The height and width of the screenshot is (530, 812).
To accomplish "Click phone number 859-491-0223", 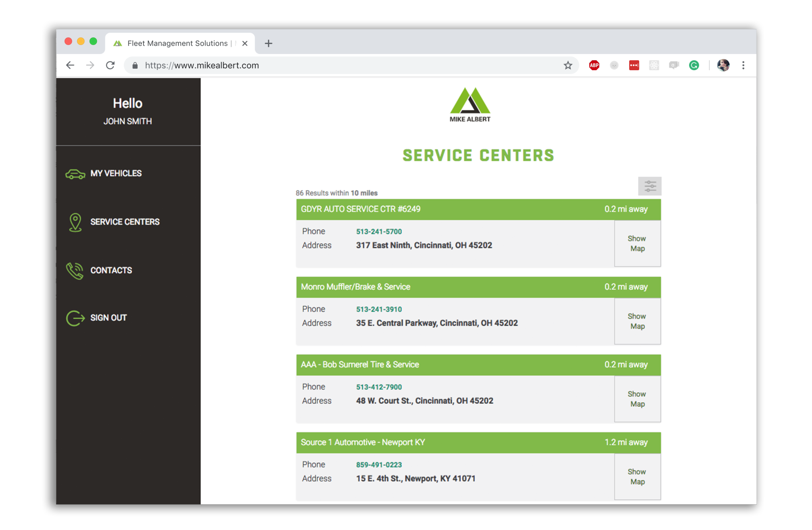I will click(x=379, y=465).
